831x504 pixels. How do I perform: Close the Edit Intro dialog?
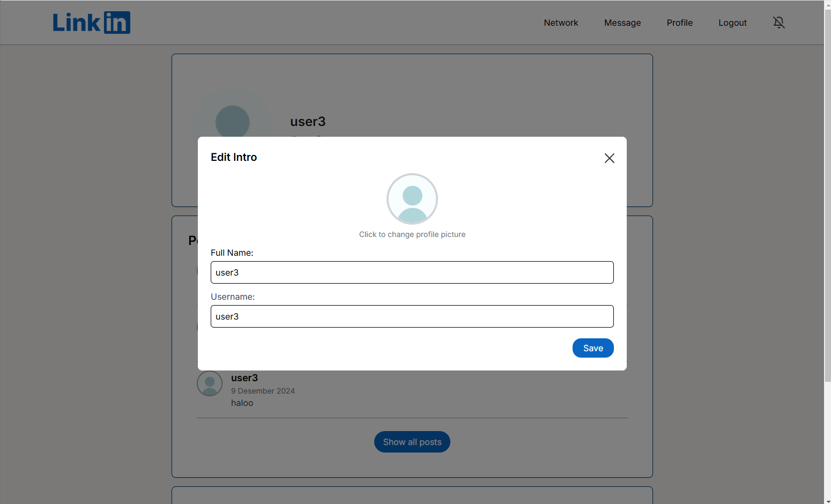[x=610, y=158]
